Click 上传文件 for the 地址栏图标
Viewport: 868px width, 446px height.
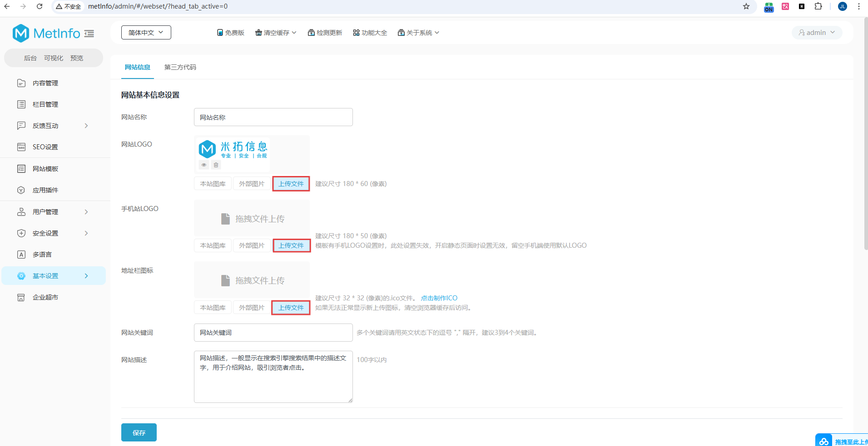291,308
